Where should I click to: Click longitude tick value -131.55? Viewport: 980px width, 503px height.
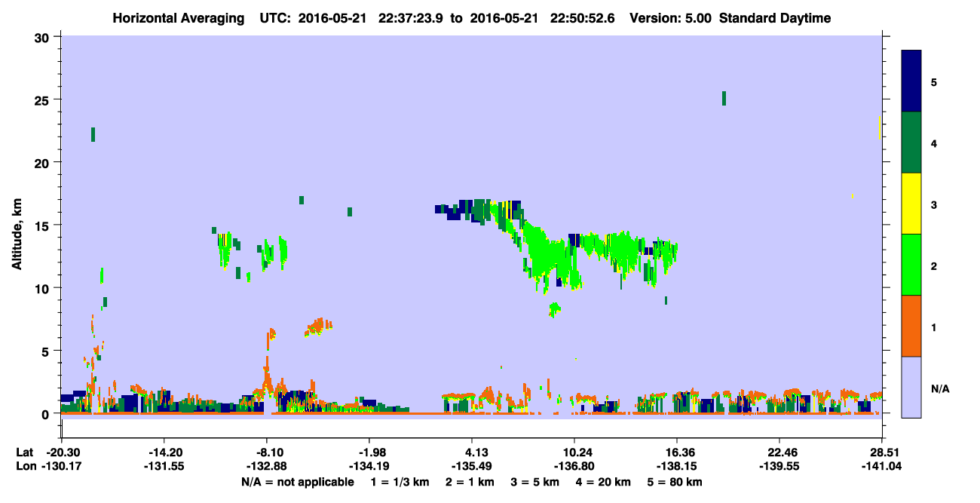[x=164, y=466]
